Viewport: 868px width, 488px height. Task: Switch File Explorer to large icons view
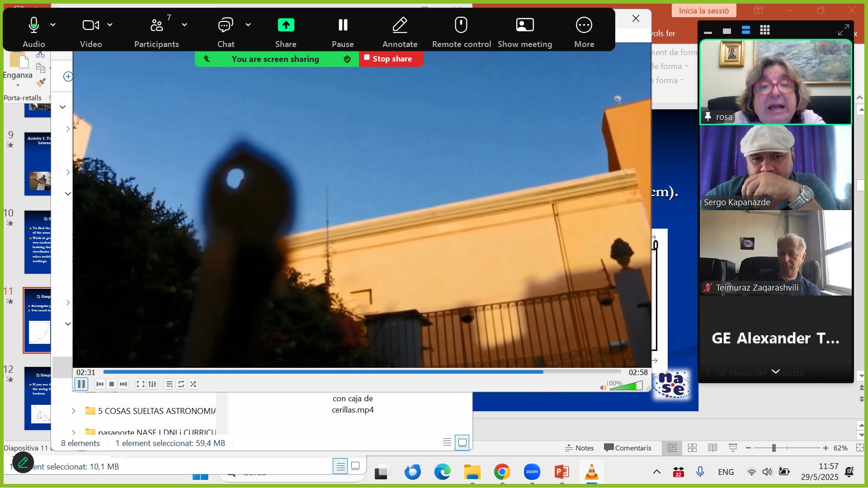coord(462,442)
